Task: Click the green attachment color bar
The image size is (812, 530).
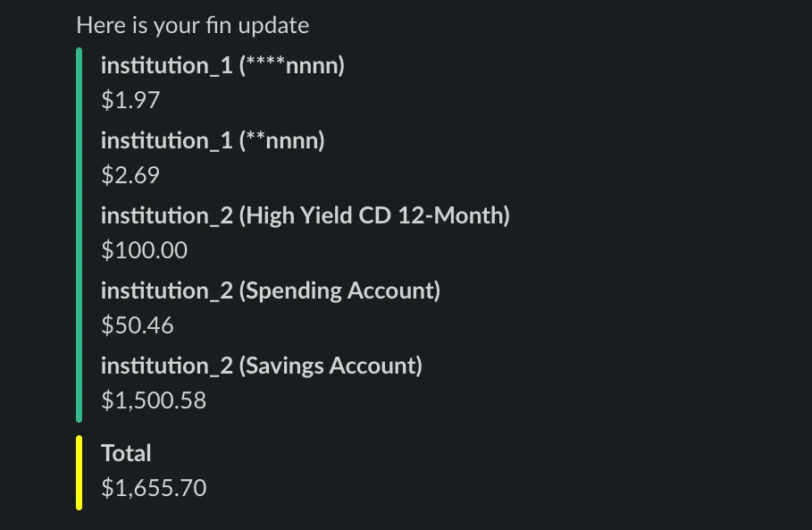Action: click(x=80, y=235)
